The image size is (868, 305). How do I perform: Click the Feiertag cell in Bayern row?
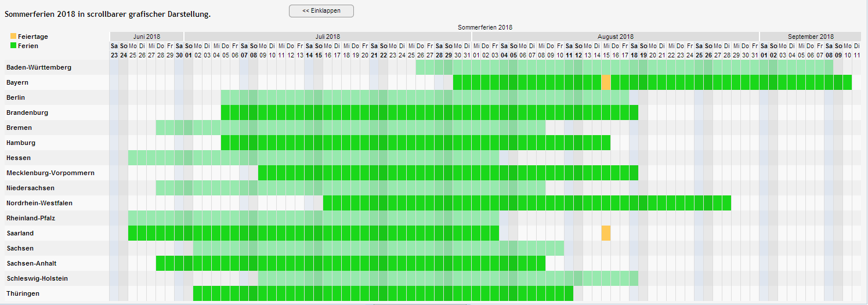tap(606, 82)
